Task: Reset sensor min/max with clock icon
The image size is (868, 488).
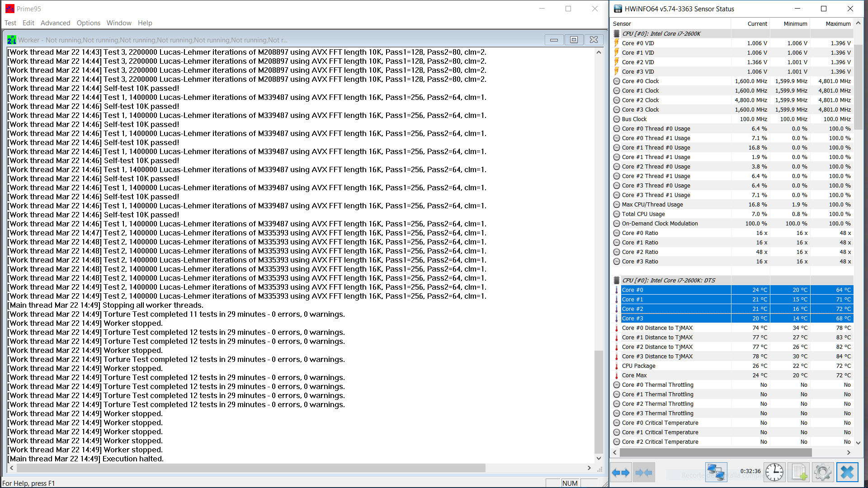Action: pos(774,473)
